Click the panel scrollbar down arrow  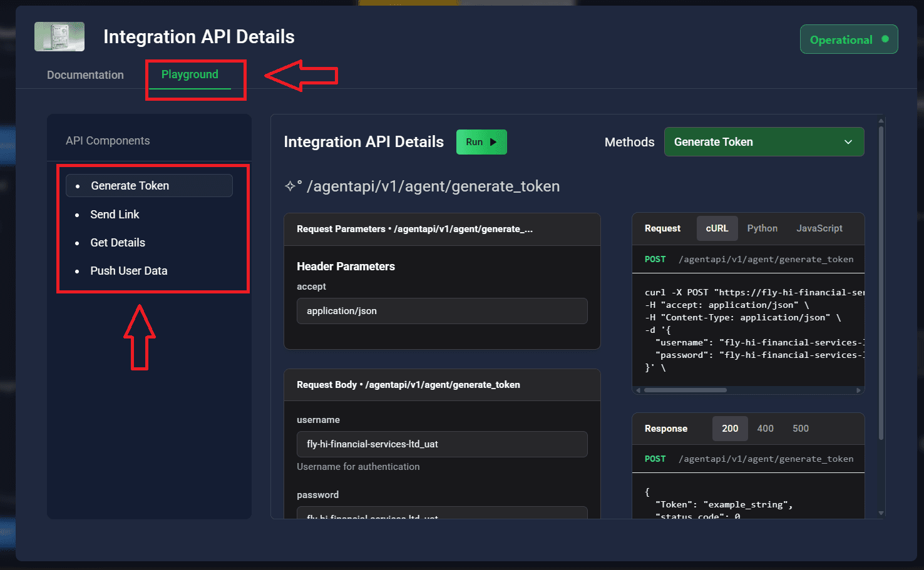coord(881,513)
